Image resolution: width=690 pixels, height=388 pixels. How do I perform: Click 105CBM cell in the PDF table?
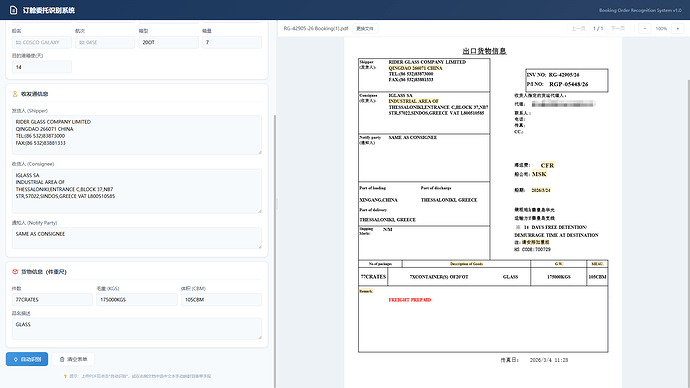click(x=597, y=277)
